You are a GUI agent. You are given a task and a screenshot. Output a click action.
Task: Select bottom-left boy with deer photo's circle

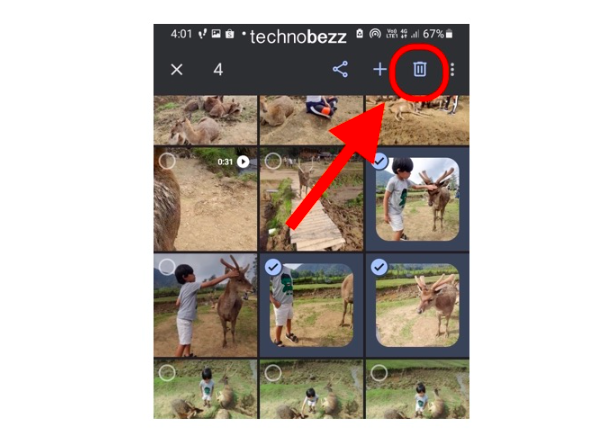click(167, 373)
